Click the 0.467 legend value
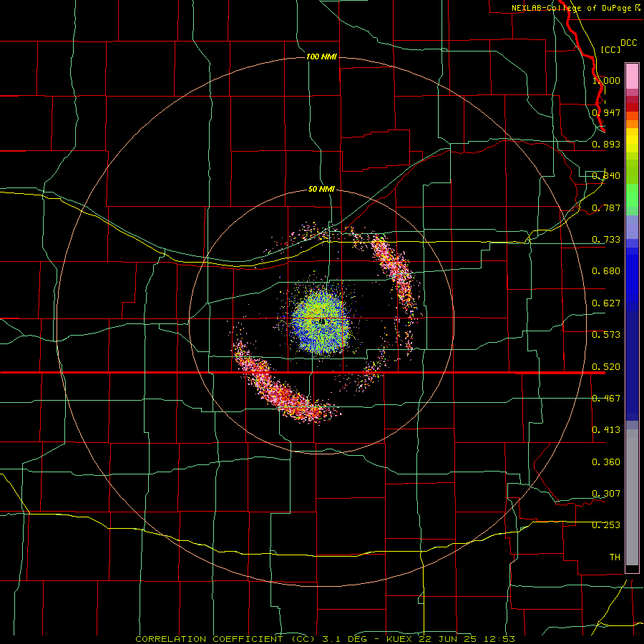644x644 pixels. (606, 399)
